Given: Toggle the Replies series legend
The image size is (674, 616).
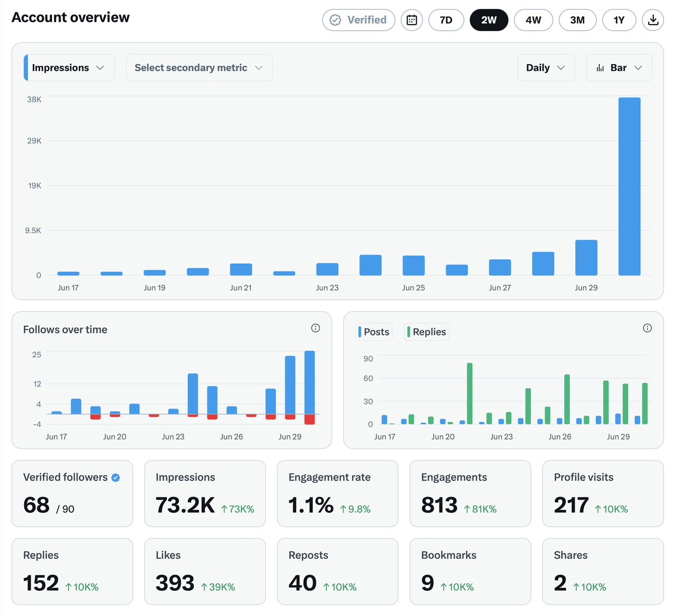Looking at the screenshot, I should click(427, 332).
